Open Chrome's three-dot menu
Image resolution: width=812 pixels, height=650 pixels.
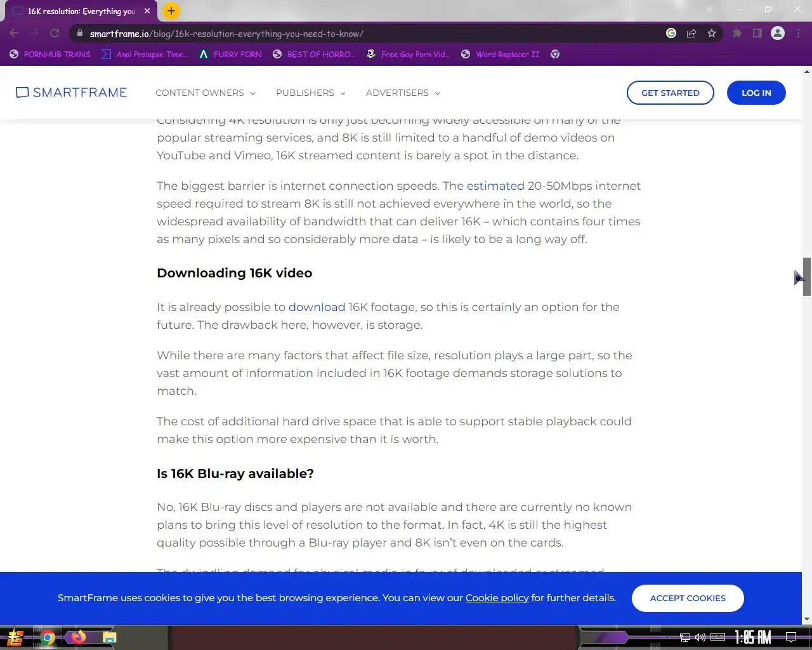(x=798, y=33)
